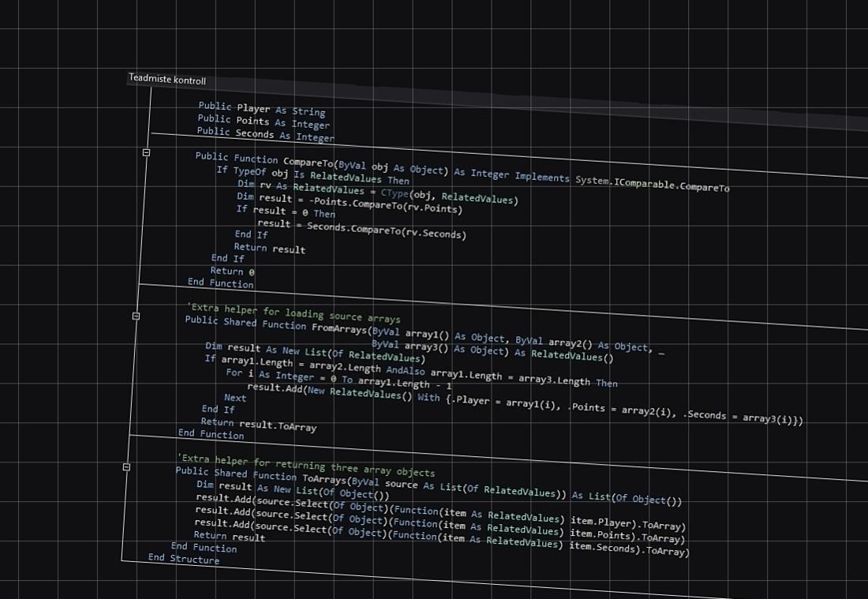Click the 'Public Player As String' line
868x599 pixels.
(x=261, y=109)
